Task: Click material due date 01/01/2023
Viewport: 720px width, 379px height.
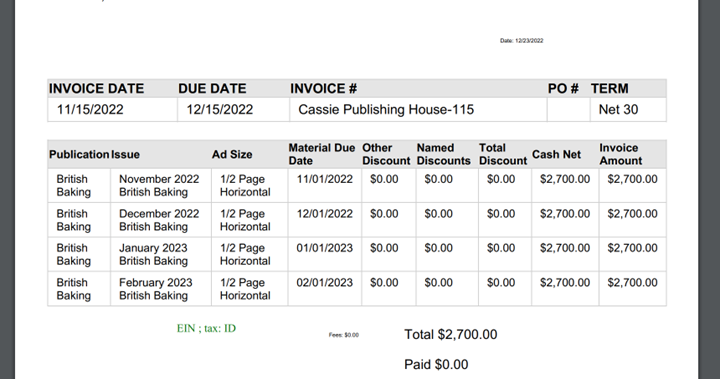Action: point(325,248)
